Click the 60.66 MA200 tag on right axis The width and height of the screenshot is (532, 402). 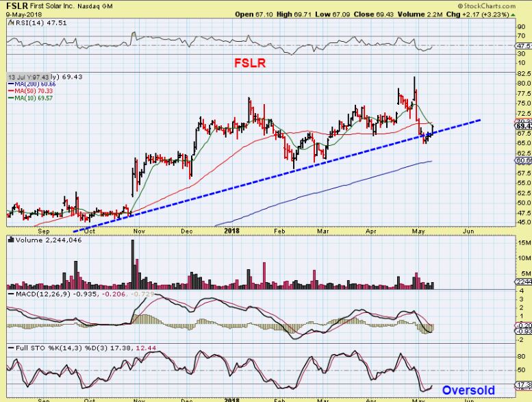click(x=524, y=160)
